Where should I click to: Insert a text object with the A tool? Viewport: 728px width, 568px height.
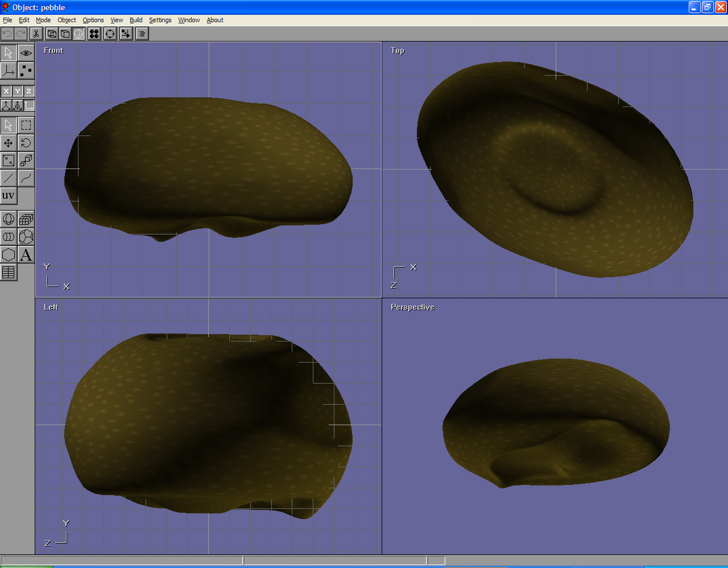coord(26,255)
